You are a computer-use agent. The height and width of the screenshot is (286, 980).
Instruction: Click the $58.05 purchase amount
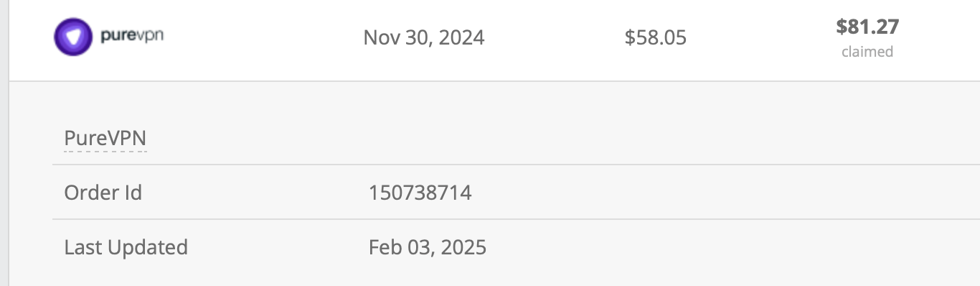pyautogui.click(x=656, y=37)
